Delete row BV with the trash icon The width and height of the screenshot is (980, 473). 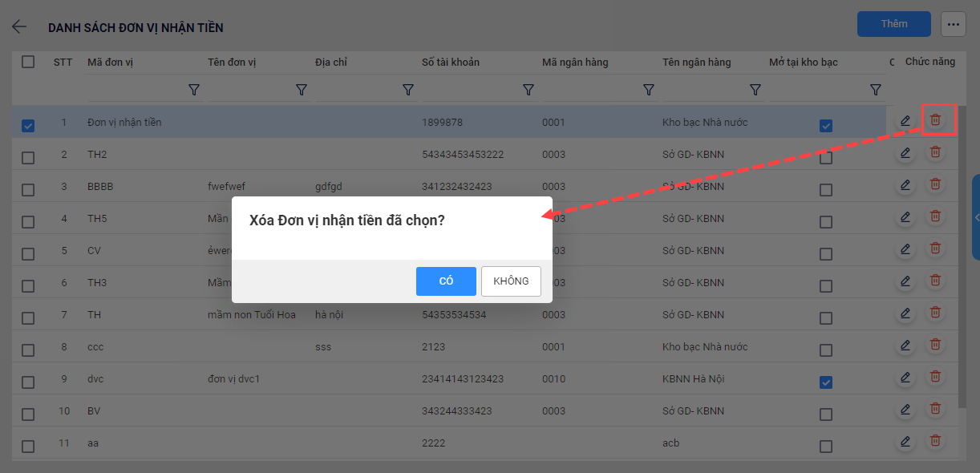tap(935, 409)
